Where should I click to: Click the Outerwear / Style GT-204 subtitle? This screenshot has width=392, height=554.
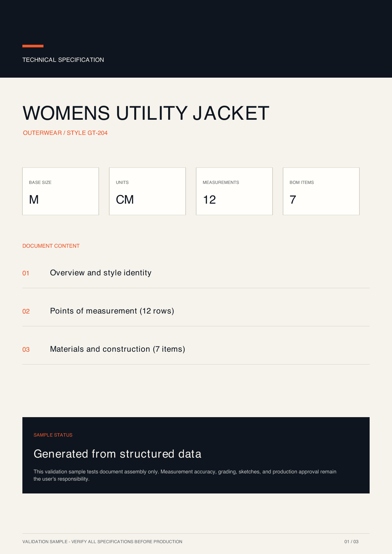pyautogui.click(x=65, y=133)
